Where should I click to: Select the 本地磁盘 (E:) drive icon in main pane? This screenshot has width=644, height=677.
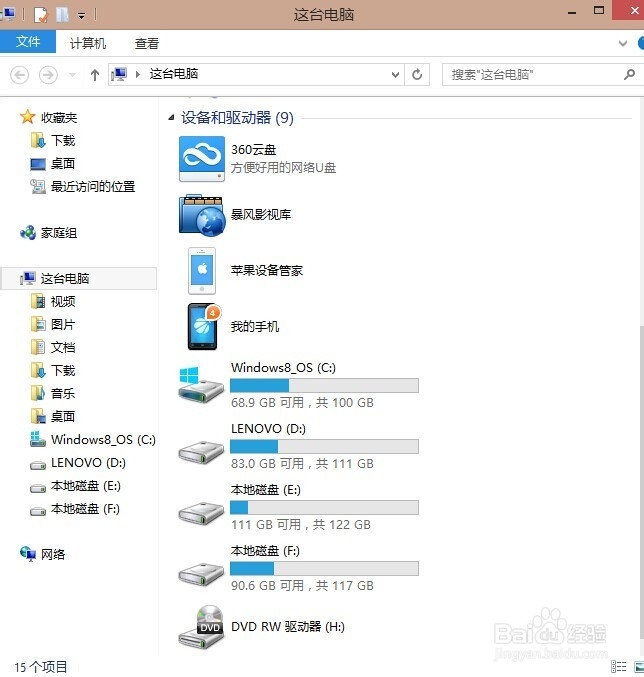(x=201, y=512)
